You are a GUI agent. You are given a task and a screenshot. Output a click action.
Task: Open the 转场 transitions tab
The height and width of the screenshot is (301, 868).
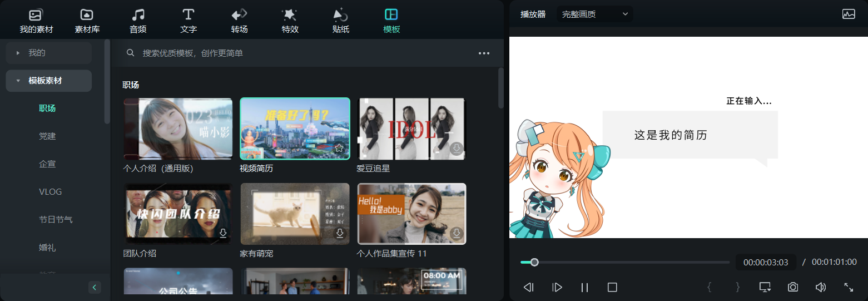click(239, 21)
